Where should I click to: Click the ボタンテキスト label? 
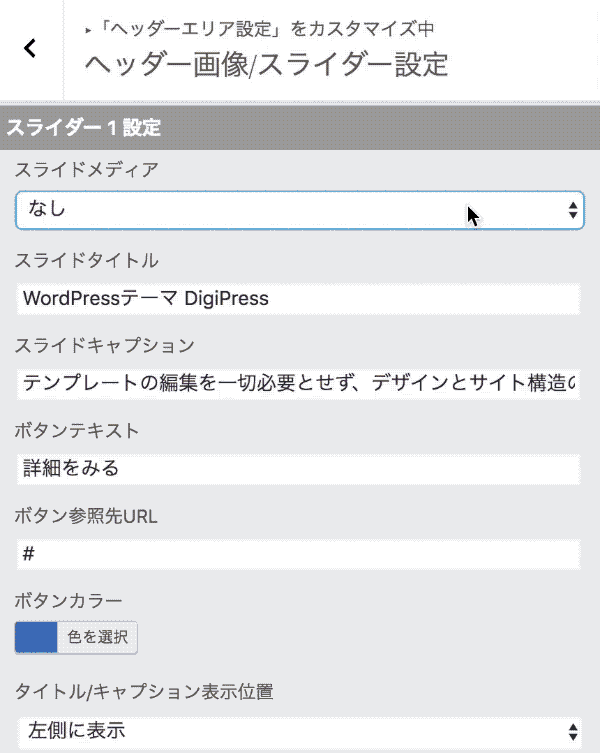[x=77, y=431]
